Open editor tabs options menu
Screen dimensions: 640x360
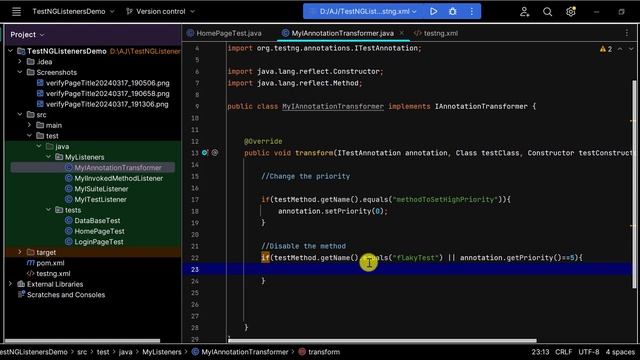pos(627,33)
